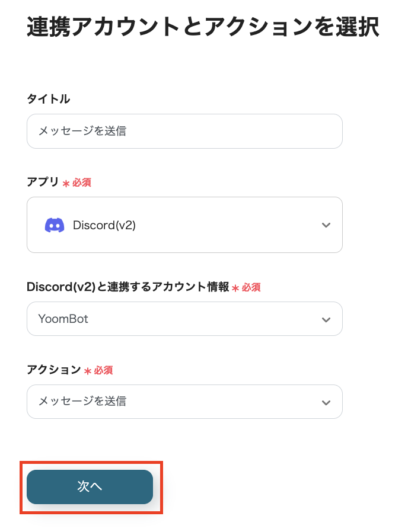This screenshot has height=532, width=408.
Task: Click the アプリ field label
Action: click(42, 182)
